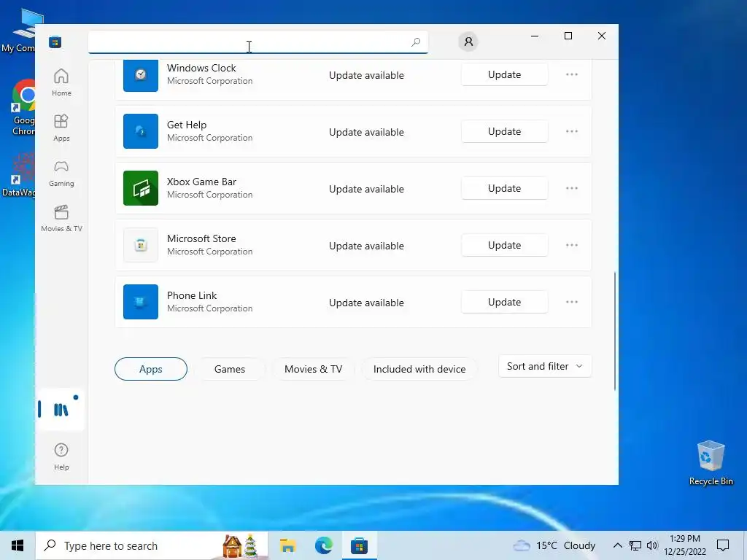Minimize the Microsoft Store window
This screenshot has width=747, height=560.
tap(535, 36)
